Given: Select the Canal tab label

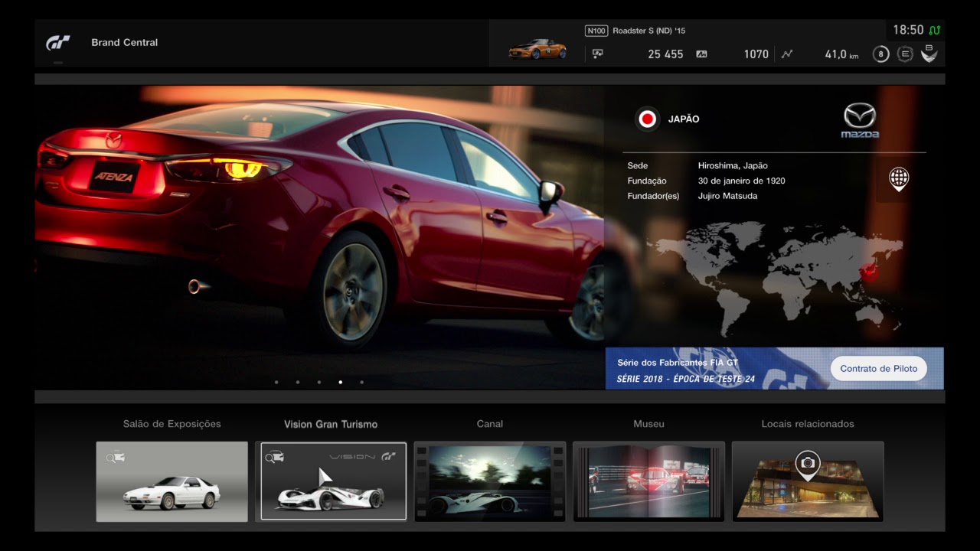Looking at the screenshot, I should click(490, 424).
